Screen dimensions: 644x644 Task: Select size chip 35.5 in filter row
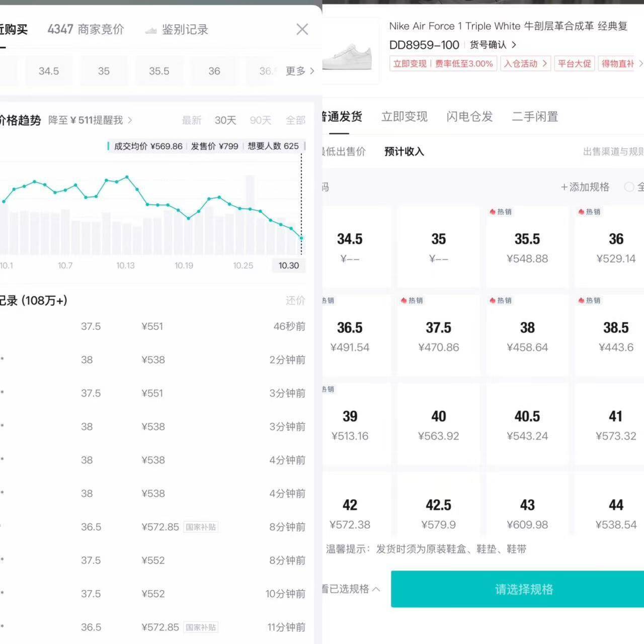click(159, 71)
